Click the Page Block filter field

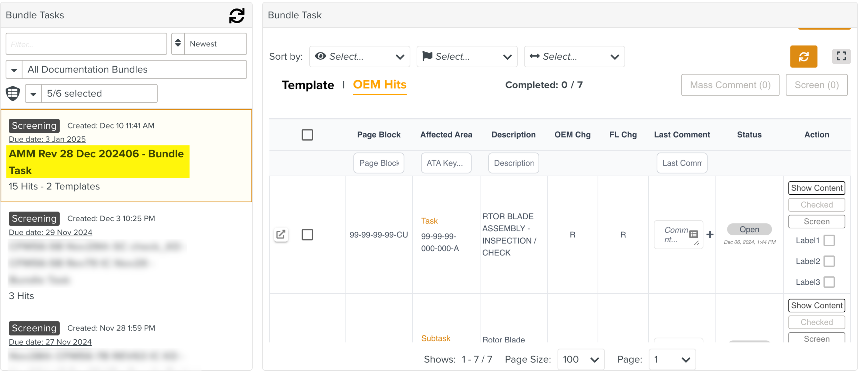[x=378, y=163]
